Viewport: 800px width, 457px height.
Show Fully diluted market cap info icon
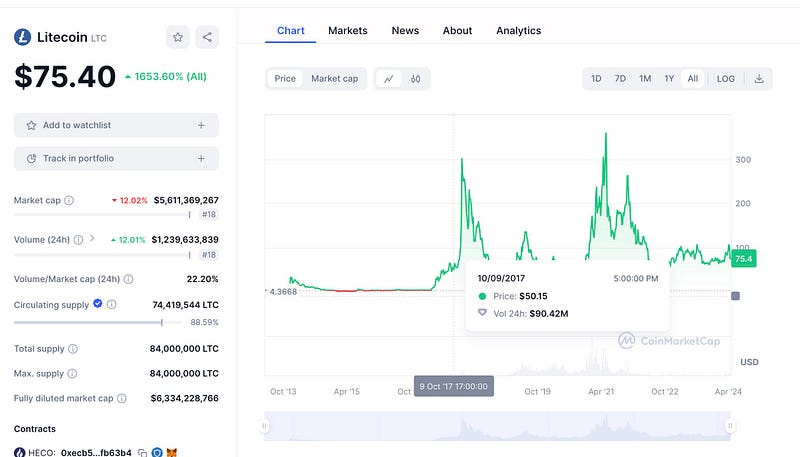[122, 398]
